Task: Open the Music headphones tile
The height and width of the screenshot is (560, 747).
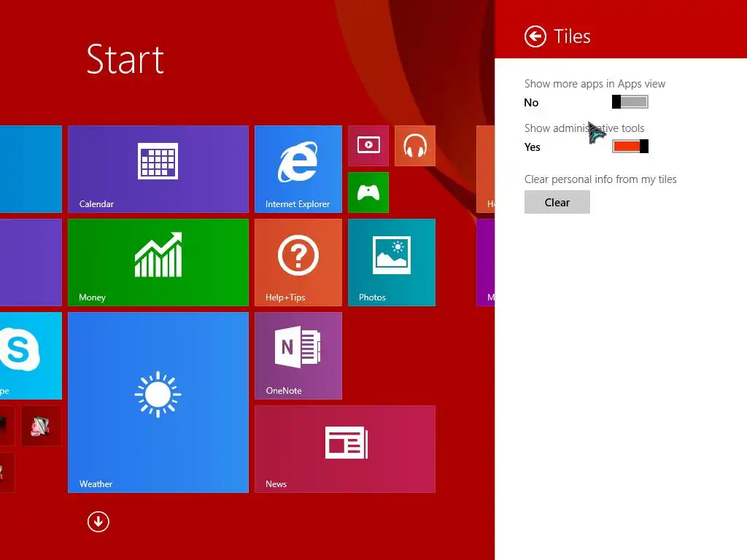Action: [x=415, y=146]
